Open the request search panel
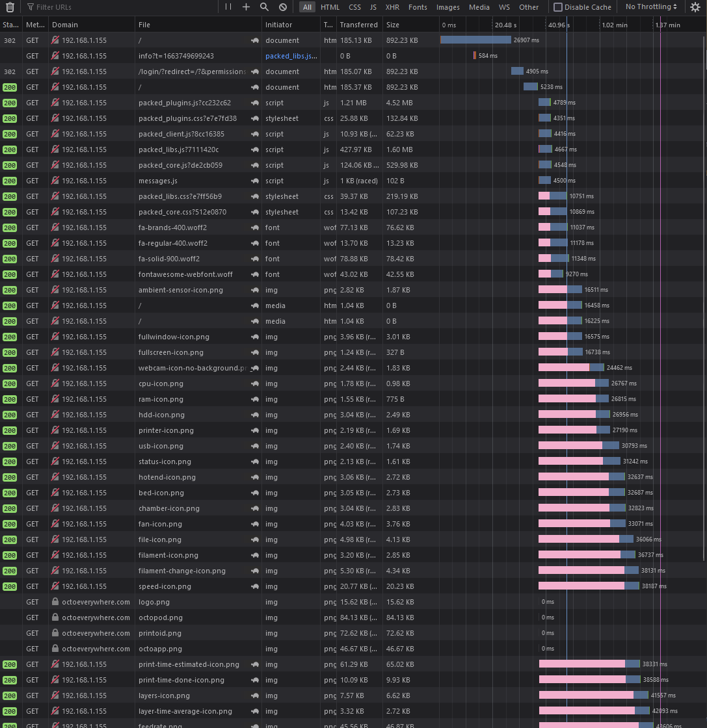This screenshot has height=728, width=707. 264,6
